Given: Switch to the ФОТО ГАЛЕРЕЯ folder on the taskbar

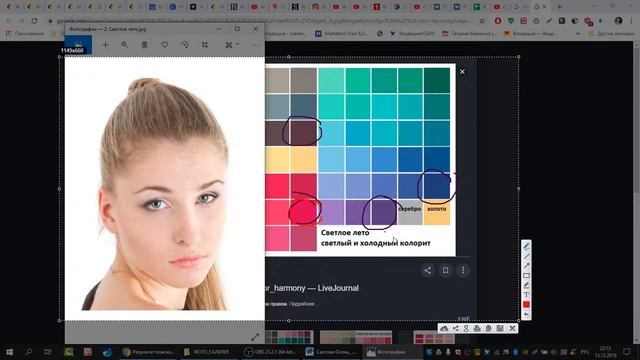Looking at the screenshot, I should pos(208,352).
